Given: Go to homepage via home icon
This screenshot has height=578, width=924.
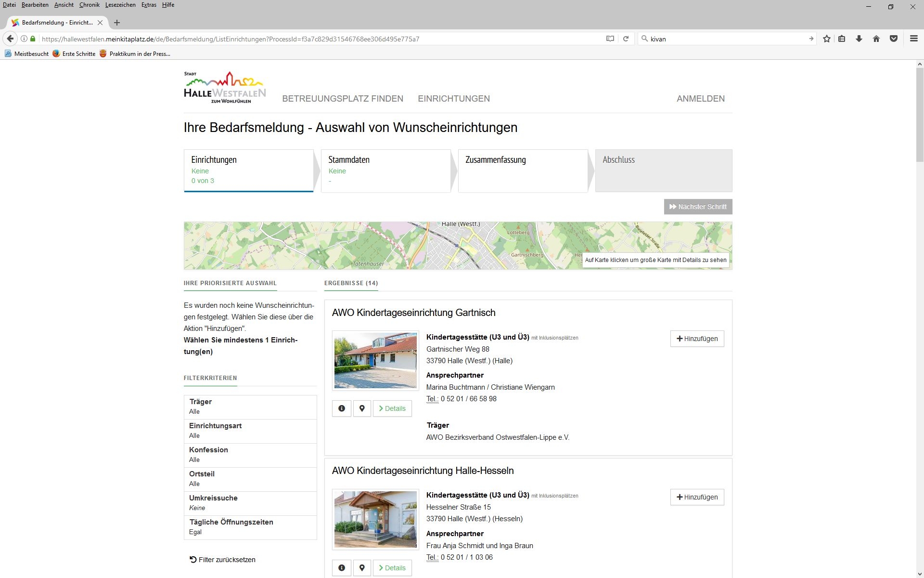Looking at the screenshot, I should click(x=876, y=39).
